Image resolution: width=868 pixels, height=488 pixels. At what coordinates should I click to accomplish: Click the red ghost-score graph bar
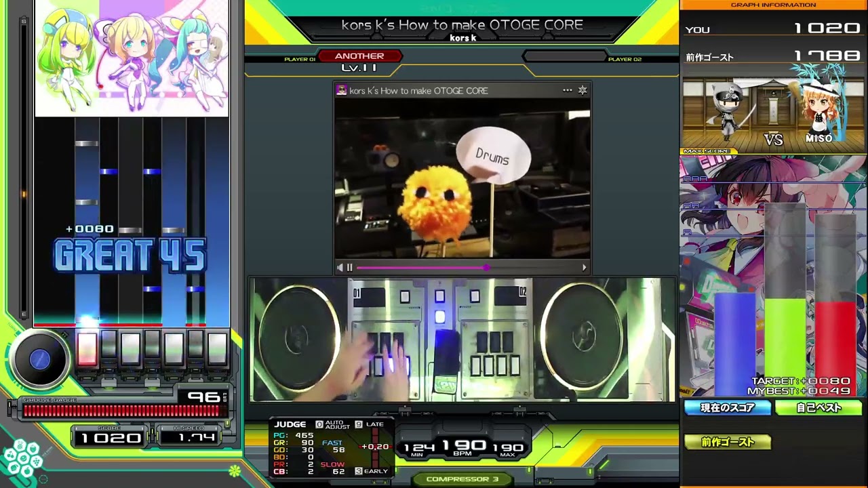pos(835,348)
